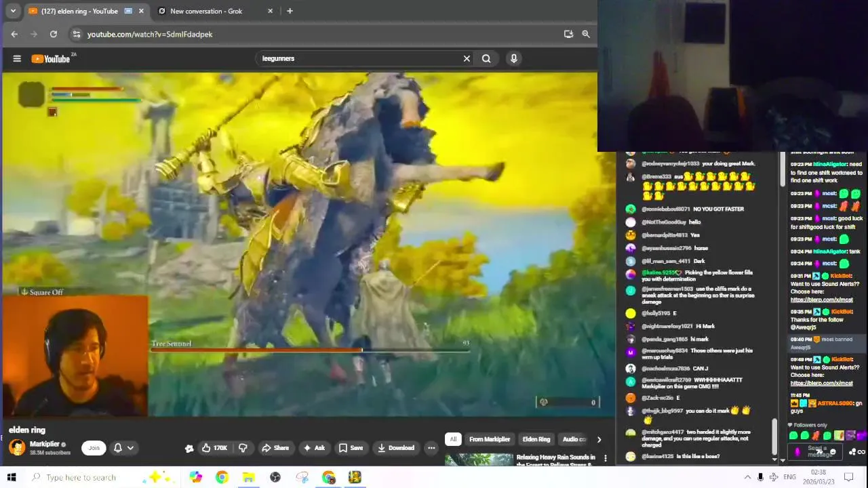Open File Explorer from the taskbar

(248, 477)
